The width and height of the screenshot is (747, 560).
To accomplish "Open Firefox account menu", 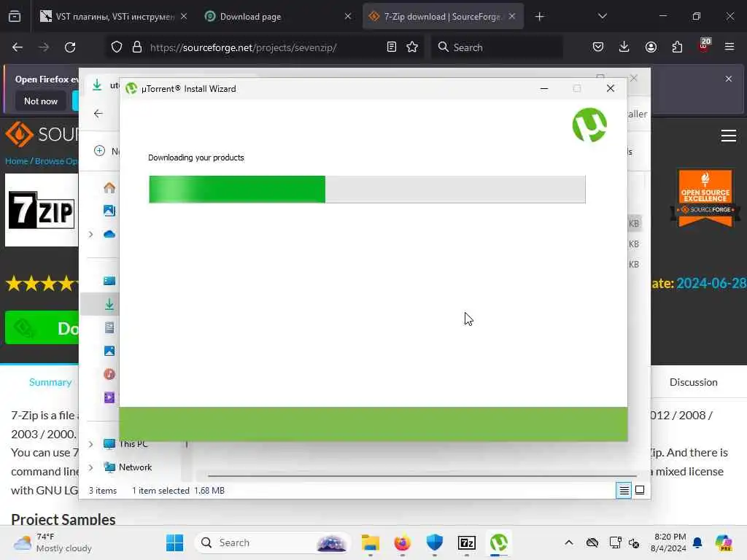I will 651,47.
